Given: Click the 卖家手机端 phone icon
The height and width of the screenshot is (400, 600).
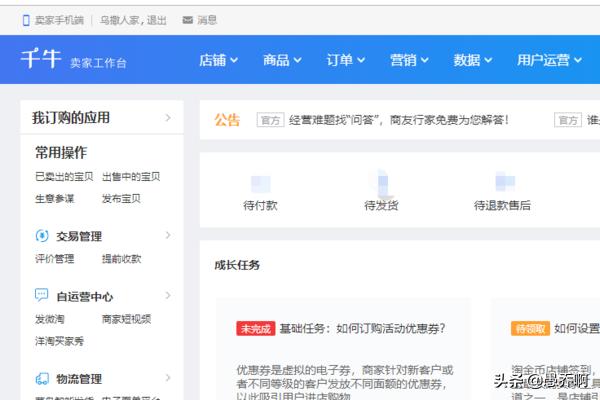Looking at the screenshot, I should [x=26, y=20].
